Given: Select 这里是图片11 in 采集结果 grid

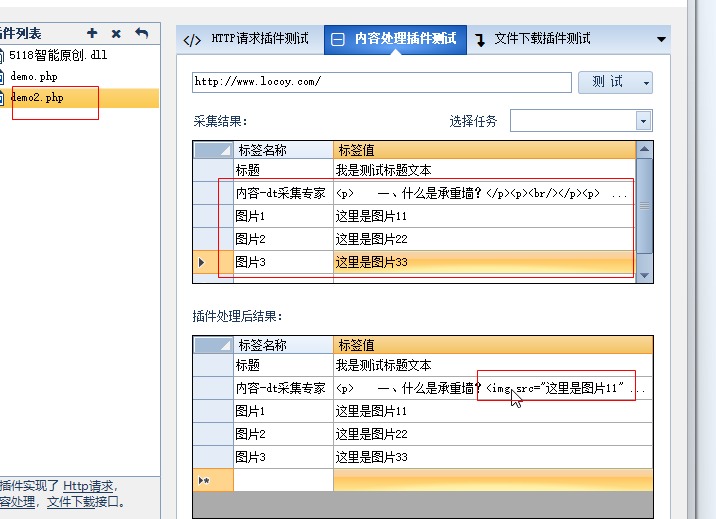Looking at the screenshot, I should coord(484,216).
